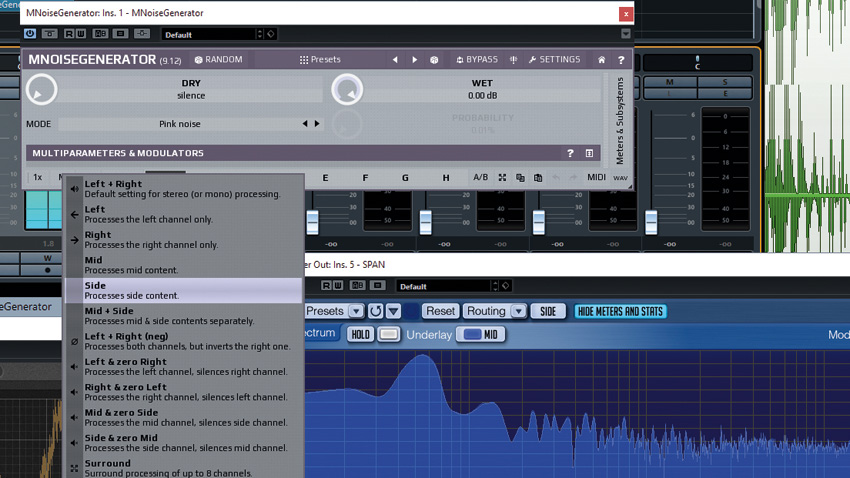Click SPAN Underlay MID selector
Image resolution: width=850 pixels, height=478 pixels.
tap(481, 334)
